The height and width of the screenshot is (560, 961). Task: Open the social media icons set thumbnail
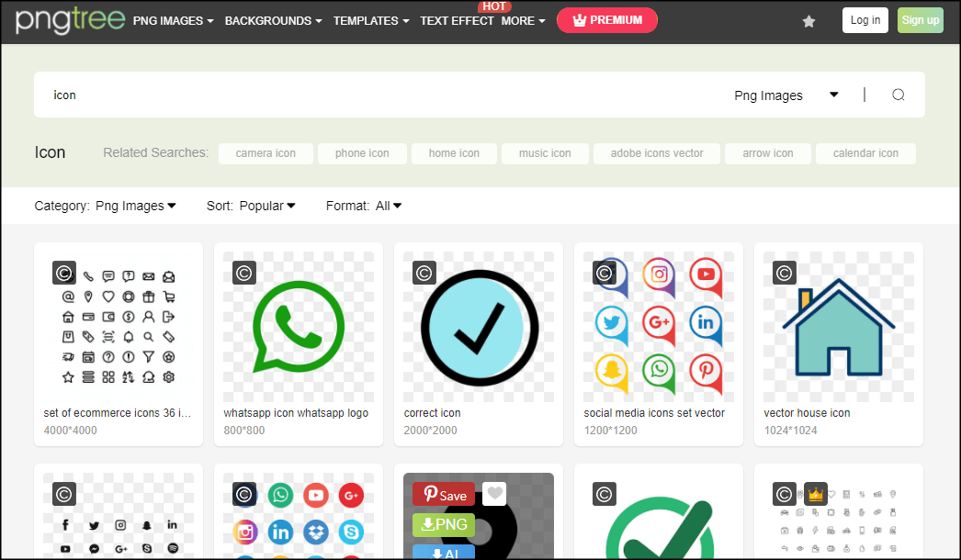tap(658, 327)
